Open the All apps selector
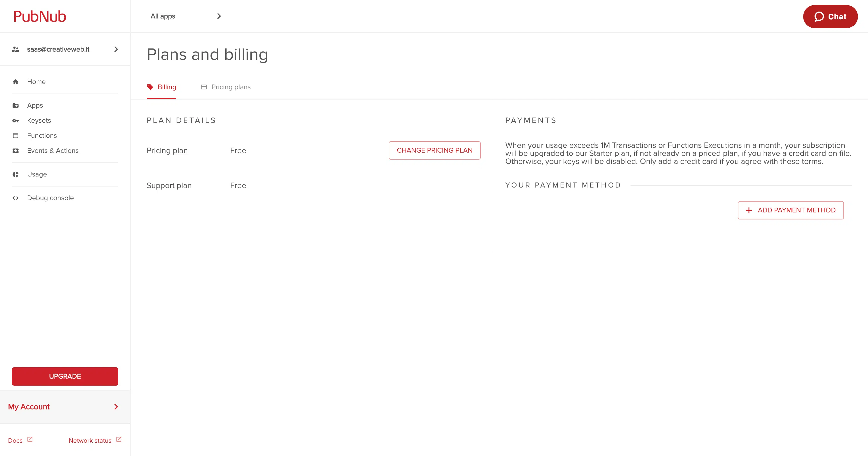The height and width of the screenshot is (456, 868). pos(186,16)
